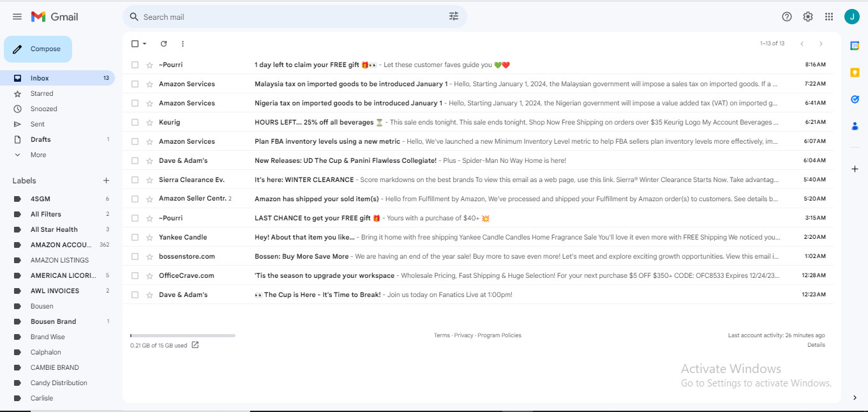This screenshot has width=868, height=412.
Task: Click the Gmail logo
Action: 55,17
